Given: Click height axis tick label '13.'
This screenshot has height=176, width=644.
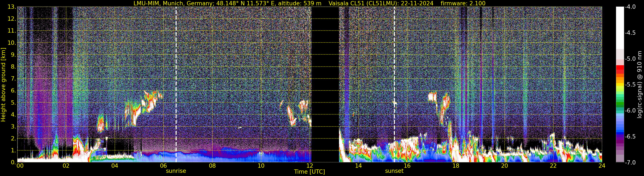Looking at the screenshot, I should [x=12, y=7].
